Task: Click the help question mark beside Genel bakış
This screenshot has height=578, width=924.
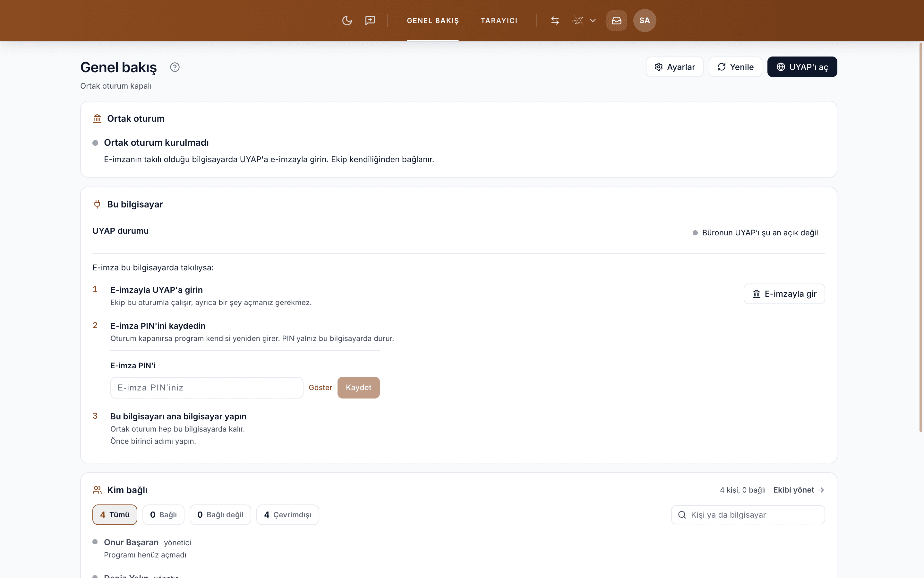Action: click(175, 67)
